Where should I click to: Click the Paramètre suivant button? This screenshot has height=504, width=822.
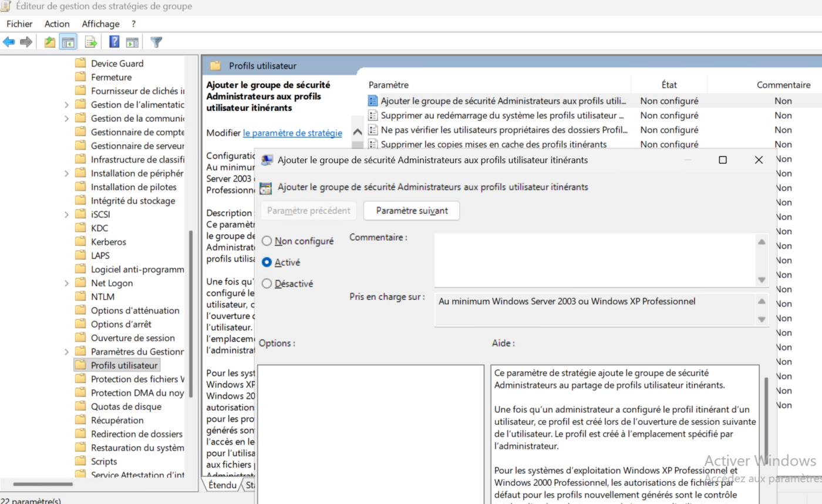[x=411, y=211]
